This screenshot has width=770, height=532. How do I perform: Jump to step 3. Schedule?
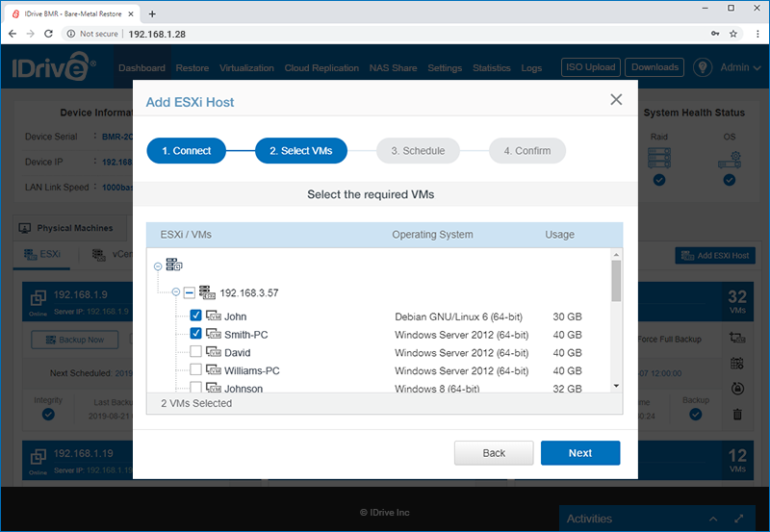click(418, 151)
